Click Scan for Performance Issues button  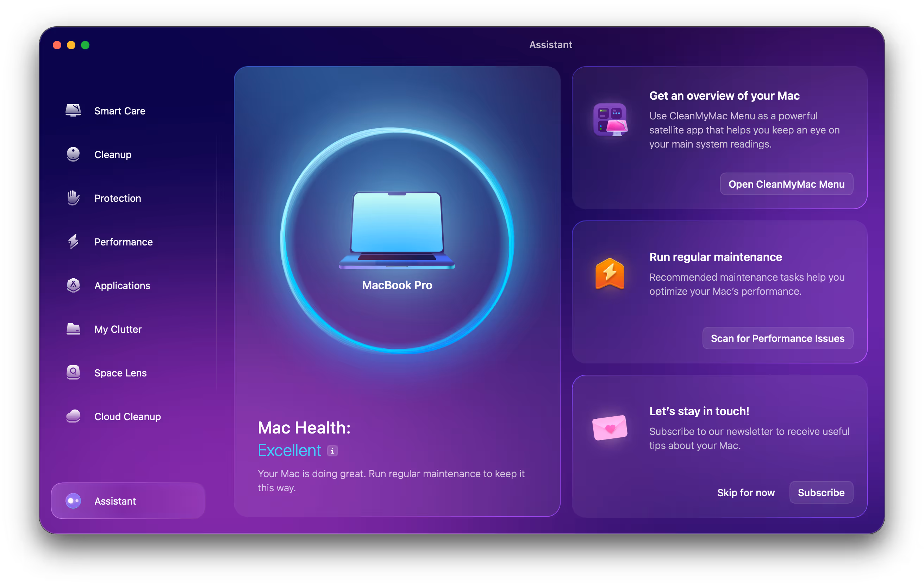point(778,338)
